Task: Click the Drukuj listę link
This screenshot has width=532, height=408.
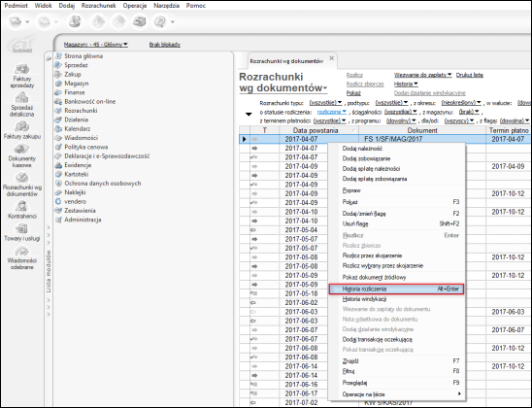Action: click(x=470, y=75)
